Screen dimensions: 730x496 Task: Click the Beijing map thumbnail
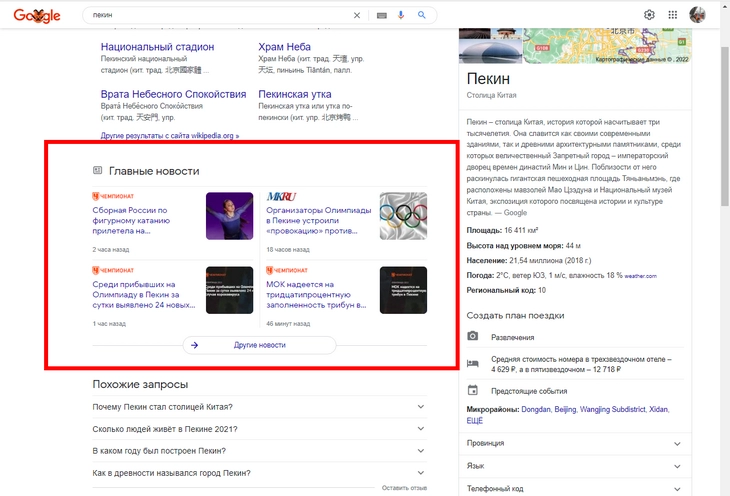pos(607,45)
